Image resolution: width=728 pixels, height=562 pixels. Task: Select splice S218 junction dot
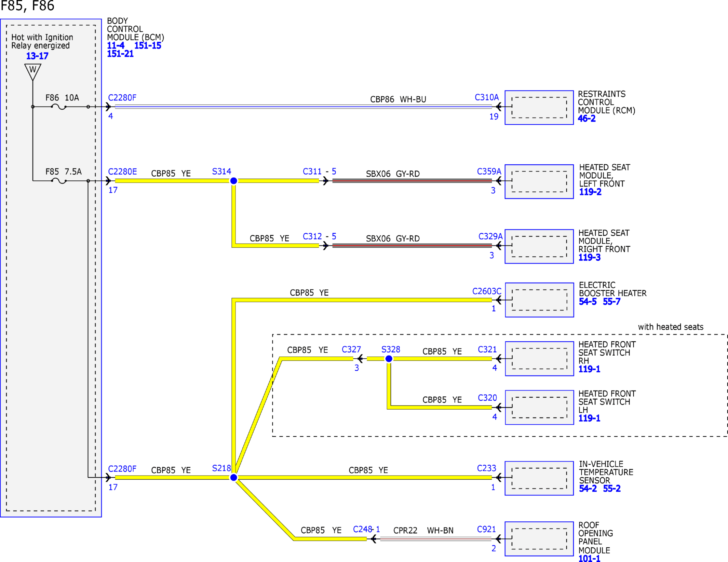click(234, 478)
